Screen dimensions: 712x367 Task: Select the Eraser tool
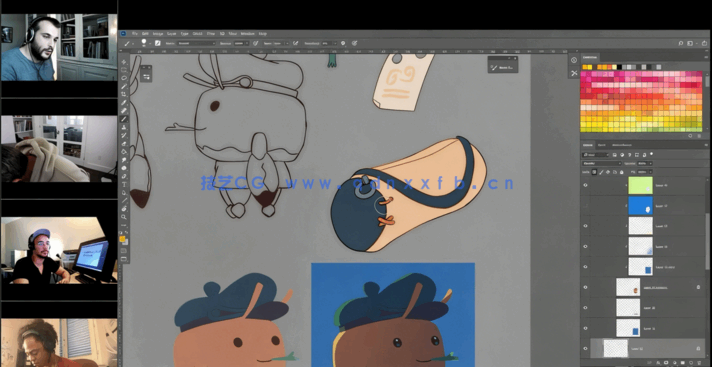tap(124, 143)
